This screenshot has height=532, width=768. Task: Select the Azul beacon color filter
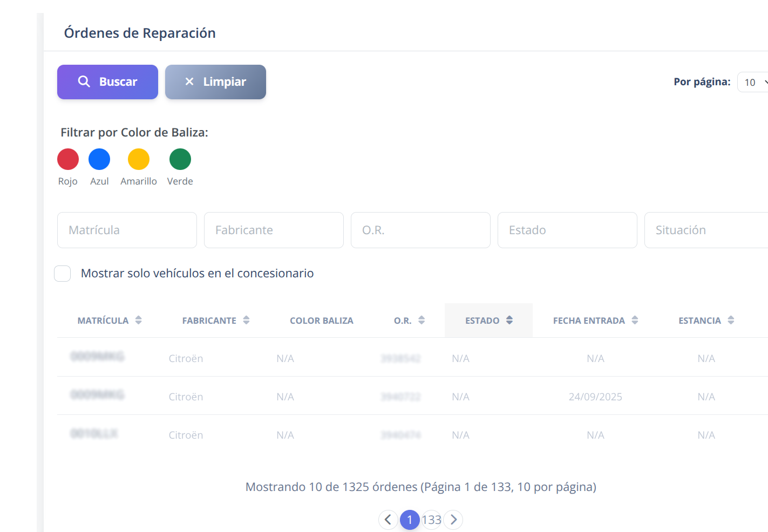pyautogui.click(x=99, y=159)
